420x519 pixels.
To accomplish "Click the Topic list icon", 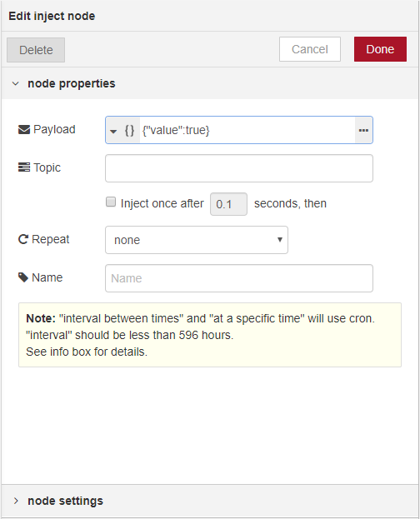I will (24, 167).
